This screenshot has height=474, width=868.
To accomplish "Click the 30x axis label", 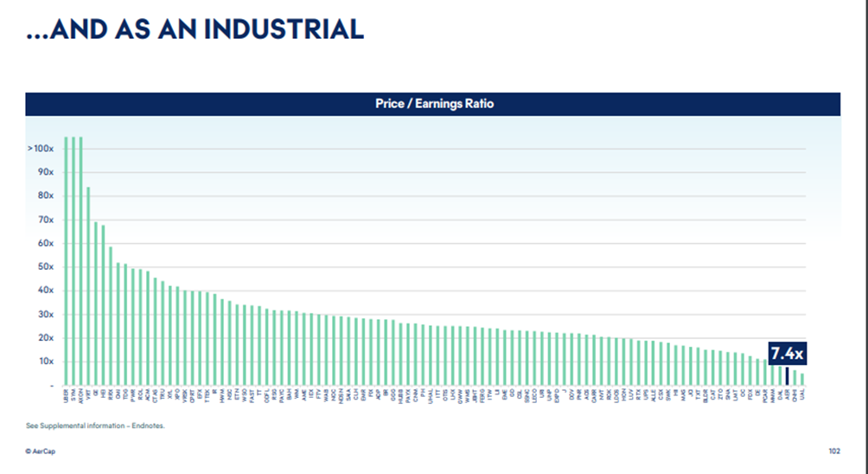I will (45, 314).
